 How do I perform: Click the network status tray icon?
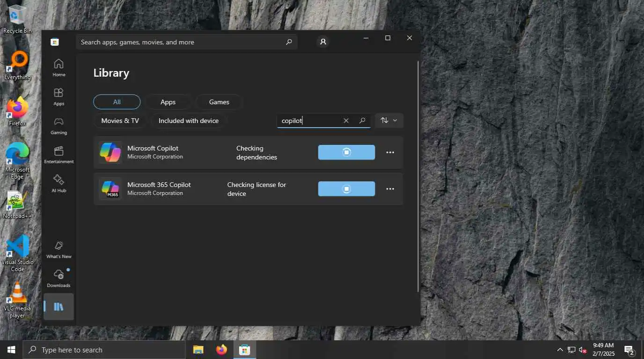pos(571,350)
